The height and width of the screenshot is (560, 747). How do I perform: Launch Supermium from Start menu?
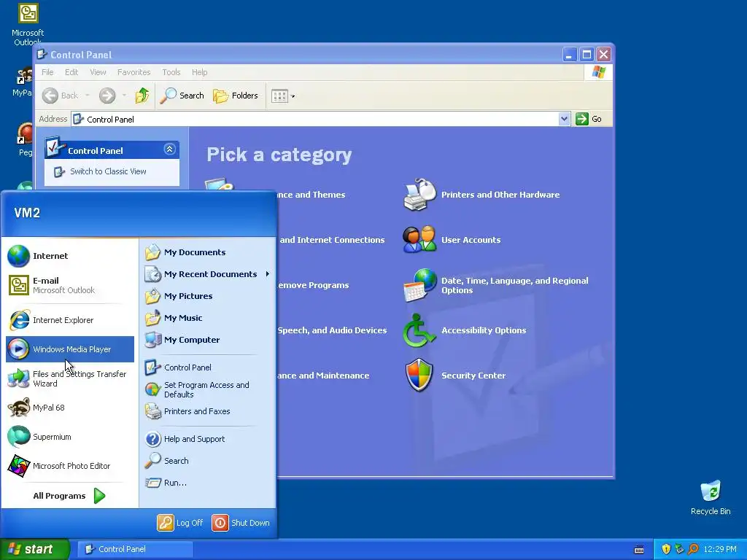point(69,437)
